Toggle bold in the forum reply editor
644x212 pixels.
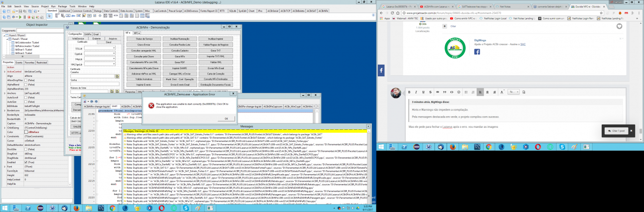[x=409, y=92]
